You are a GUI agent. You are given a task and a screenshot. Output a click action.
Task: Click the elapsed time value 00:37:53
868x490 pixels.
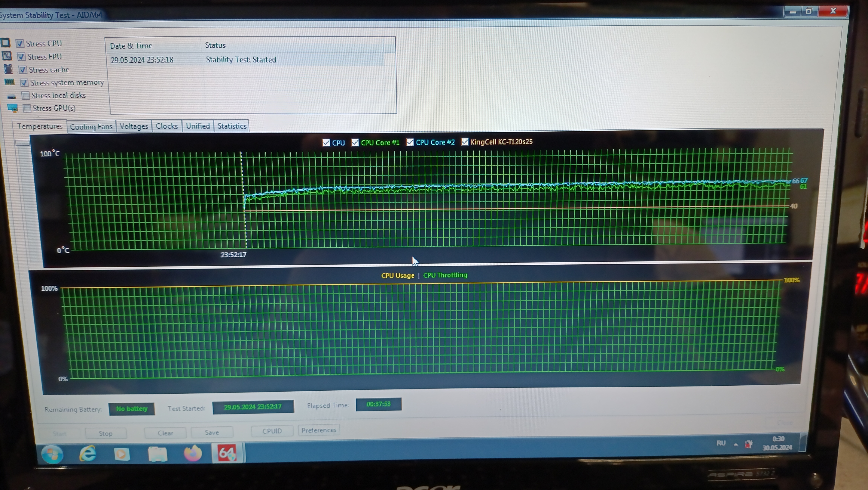coord(378,404)
